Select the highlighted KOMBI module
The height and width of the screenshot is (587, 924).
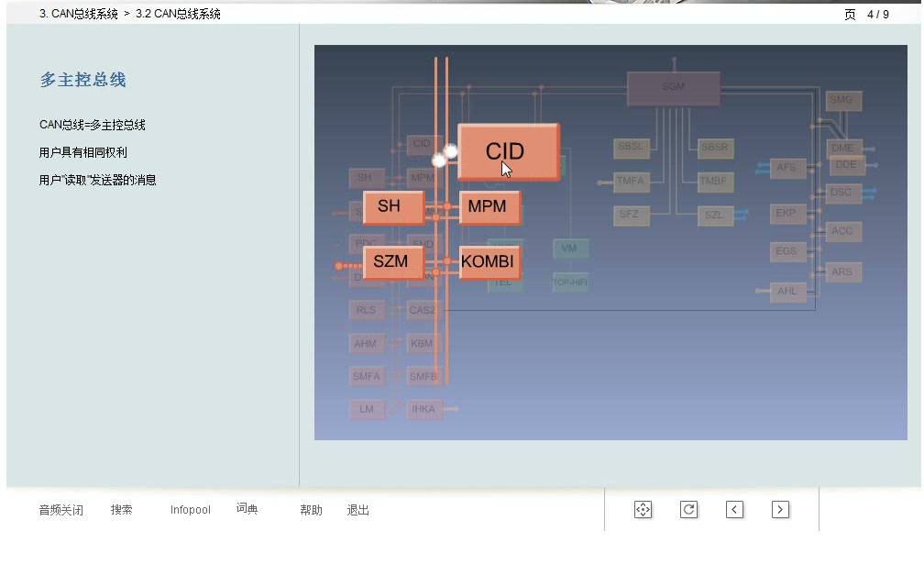pyautogui.click(x=489, y=261)
